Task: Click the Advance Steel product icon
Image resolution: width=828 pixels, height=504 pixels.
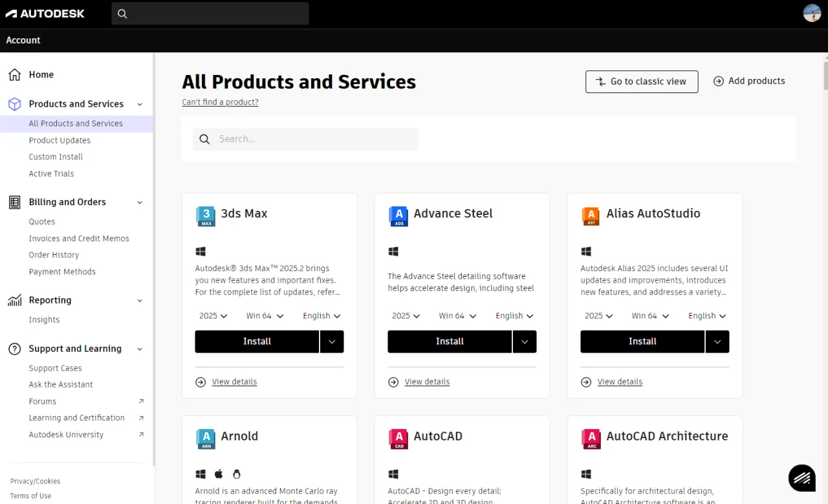Action: pyautogui.click(x=398, y=216)
